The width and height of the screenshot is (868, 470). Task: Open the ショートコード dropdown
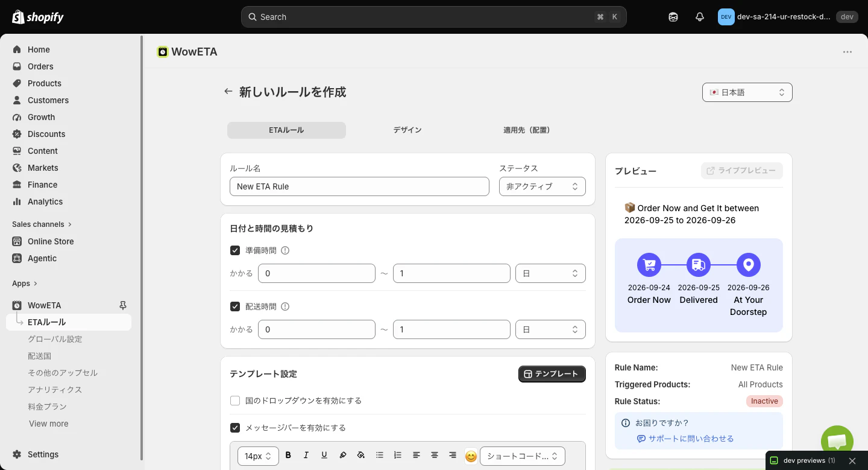523,456
